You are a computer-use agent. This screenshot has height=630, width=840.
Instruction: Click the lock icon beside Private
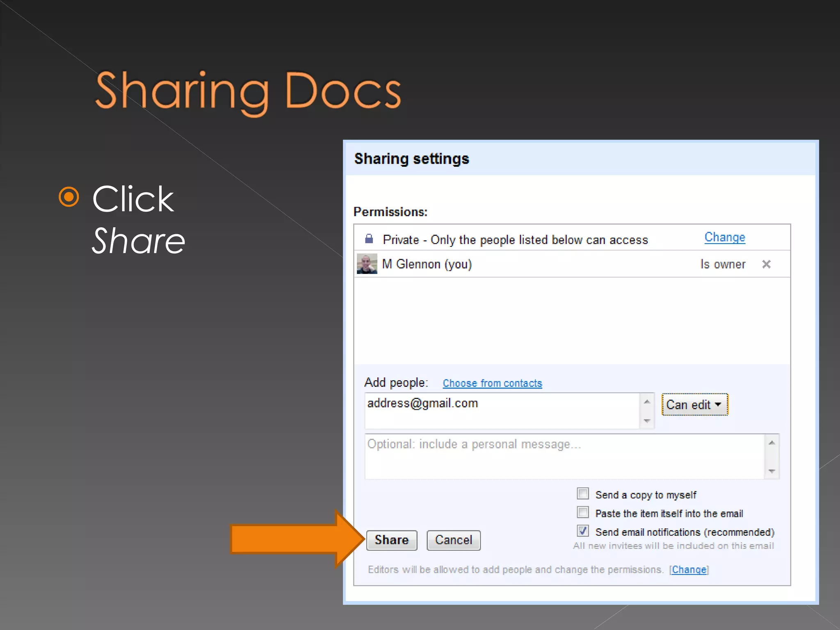(x=369, y=239)
